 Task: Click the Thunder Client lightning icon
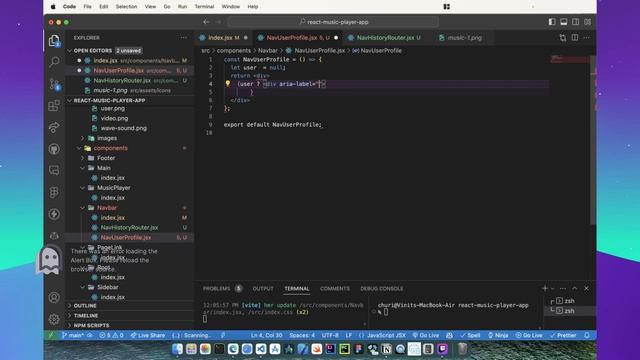tap(54, 214)
